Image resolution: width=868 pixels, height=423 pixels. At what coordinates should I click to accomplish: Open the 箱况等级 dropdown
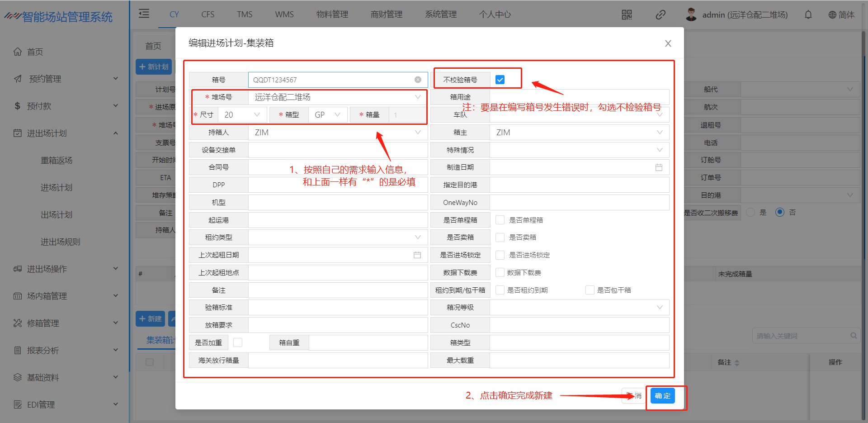tap(579, 308)
